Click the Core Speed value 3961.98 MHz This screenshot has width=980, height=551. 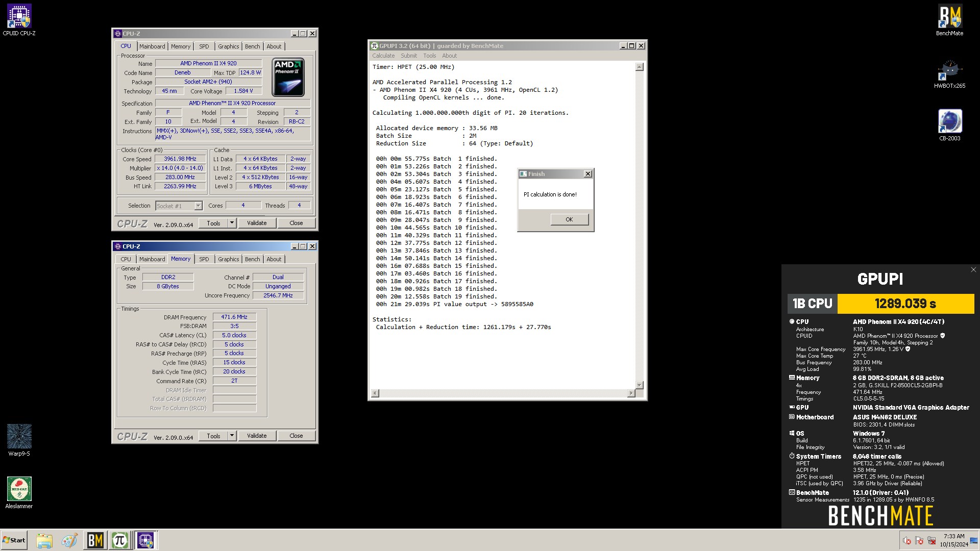pyautogui.click(x=180, y=159)
